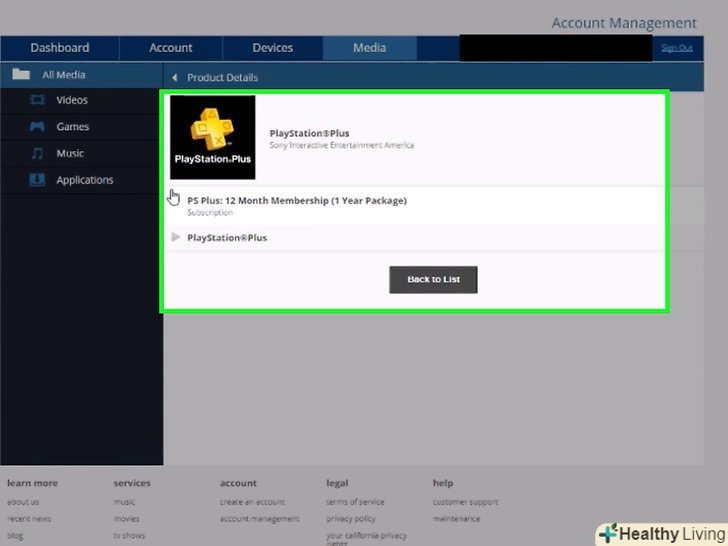Open your california privacy rights link
Image resolution: width=728 pixels, height=546 pixels.
coord(366,539)
